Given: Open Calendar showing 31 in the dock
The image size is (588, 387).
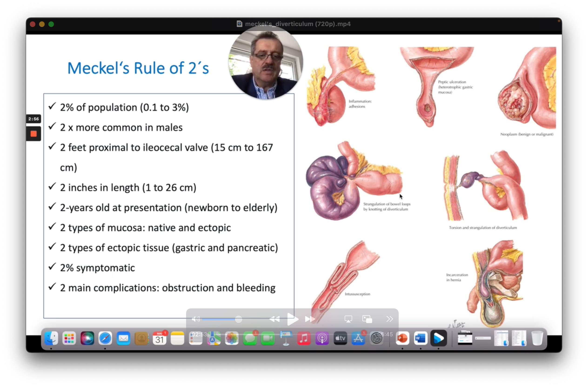Looking at the screenshot, I should point(160,338).
